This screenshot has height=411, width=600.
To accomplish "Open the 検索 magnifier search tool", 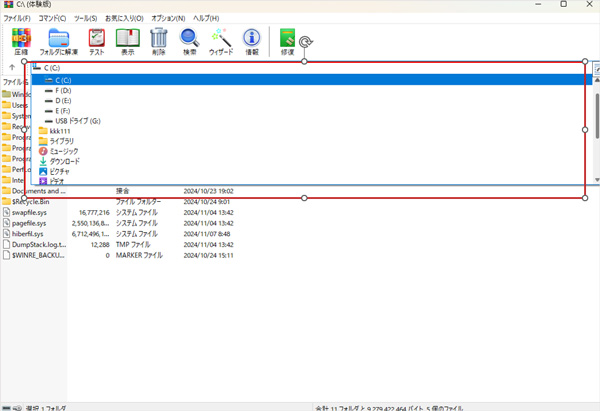I will click(190, 41).
